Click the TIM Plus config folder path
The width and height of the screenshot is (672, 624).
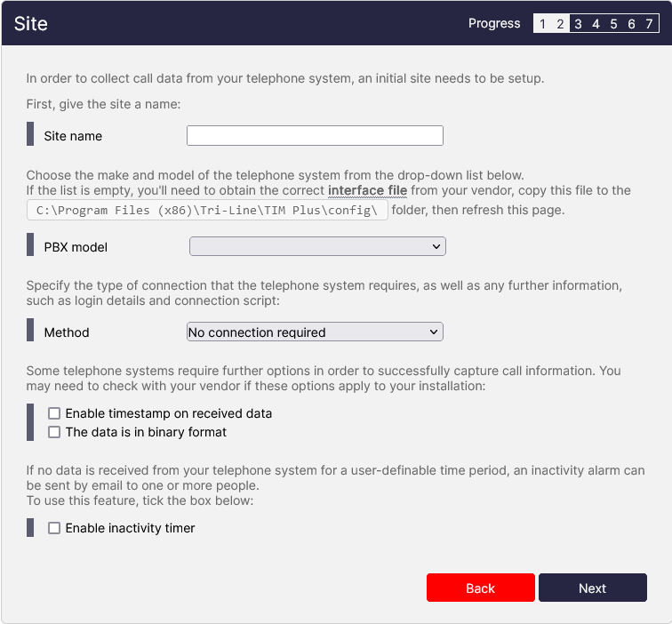(x=207, y=211)
